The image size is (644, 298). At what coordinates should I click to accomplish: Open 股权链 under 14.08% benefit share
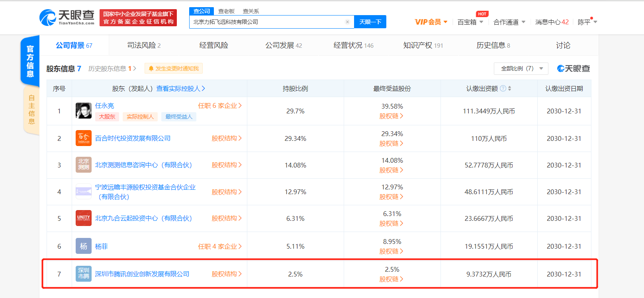coord(391,170)
